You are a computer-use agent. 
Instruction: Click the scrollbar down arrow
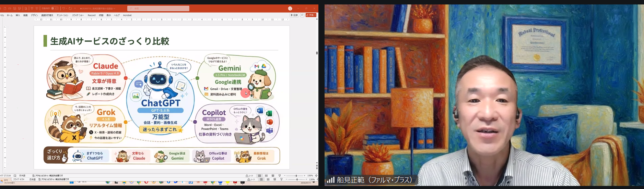click(x=317, y=163)
